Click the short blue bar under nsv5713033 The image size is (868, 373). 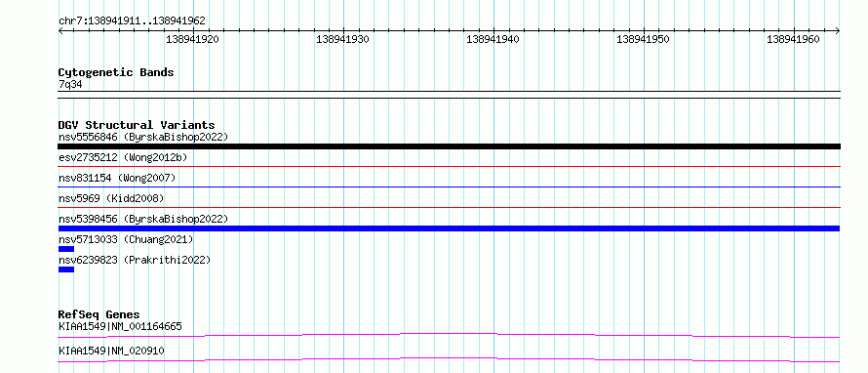[66, 249]
